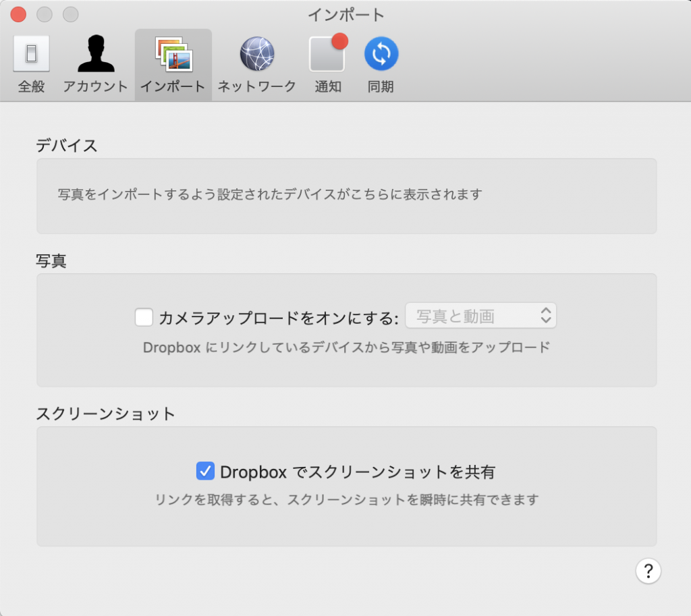691x616 pixels.
Task: Close the インポート preferences window
Action: (x=18, y=14)
